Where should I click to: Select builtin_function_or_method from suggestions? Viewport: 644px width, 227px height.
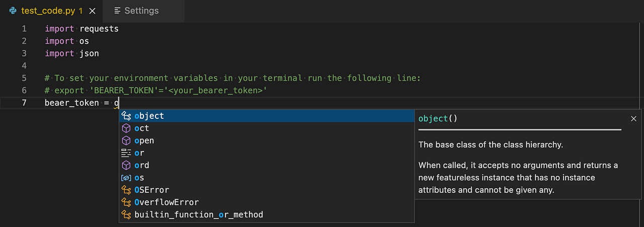199,214
